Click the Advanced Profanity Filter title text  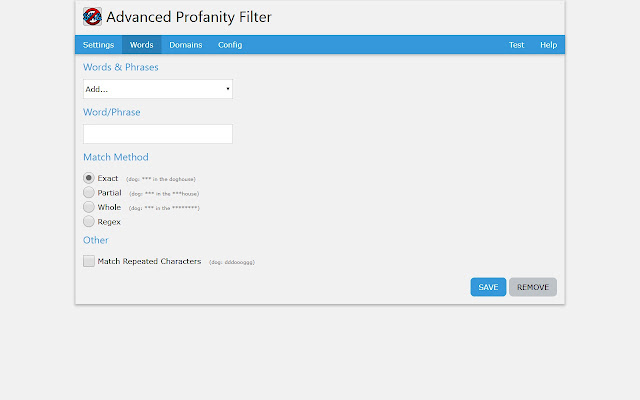[188, 17]
